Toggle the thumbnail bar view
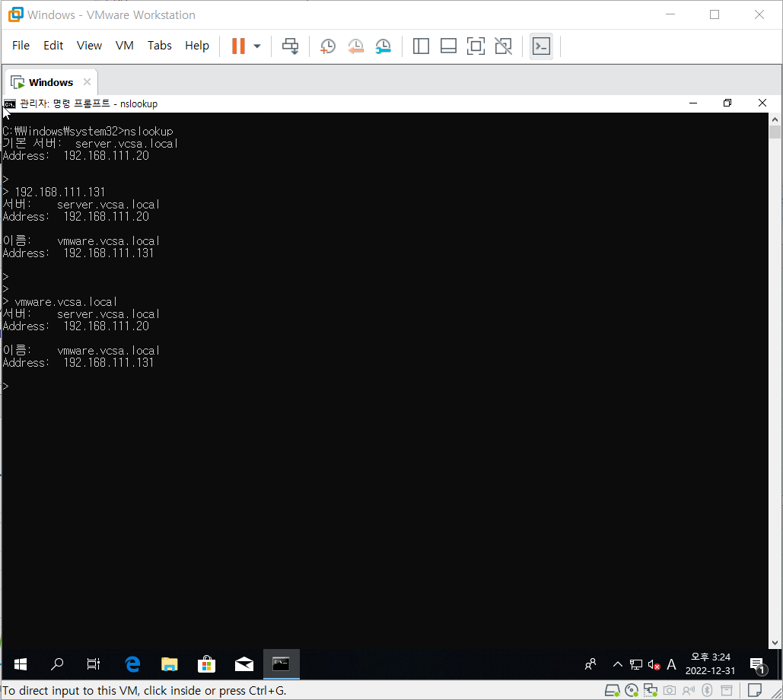Viewport: 783px width, 700px height. (x=448, y=46)
